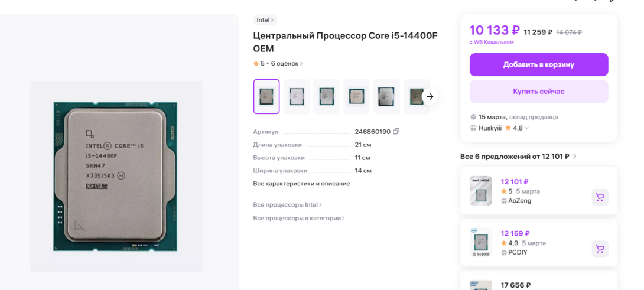Open Все процессоры Intel link
This screenshot has width=644, height=290.
287,205
